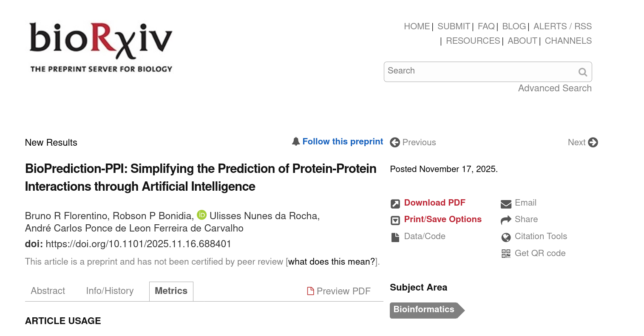
Task: Open the Info/History tab
Action: (110, 291)
